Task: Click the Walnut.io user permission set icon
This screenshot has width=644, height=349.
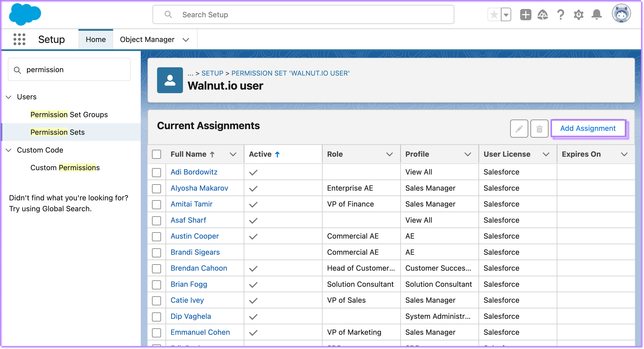Action: (x=170, y=80)
